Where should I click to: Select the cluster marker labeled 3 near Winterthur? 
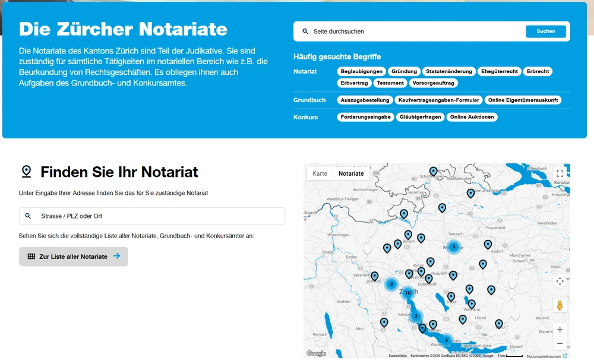click(x=453, y=246)
